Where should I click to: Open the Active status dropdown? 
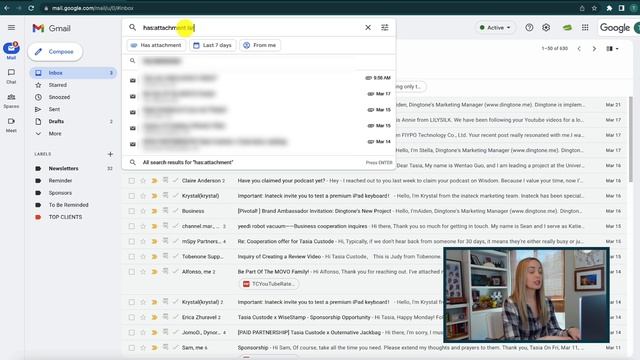[x=495, y=27]
